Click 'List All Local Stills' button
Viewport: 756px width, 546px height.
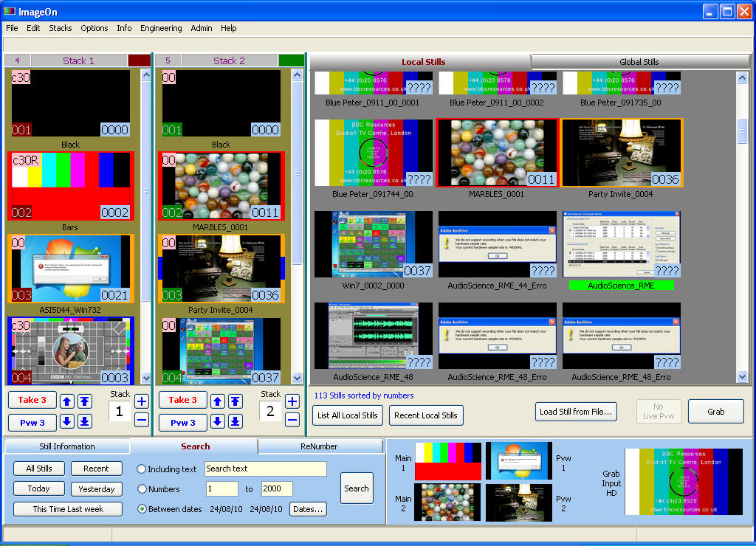(x=347, y=415)
